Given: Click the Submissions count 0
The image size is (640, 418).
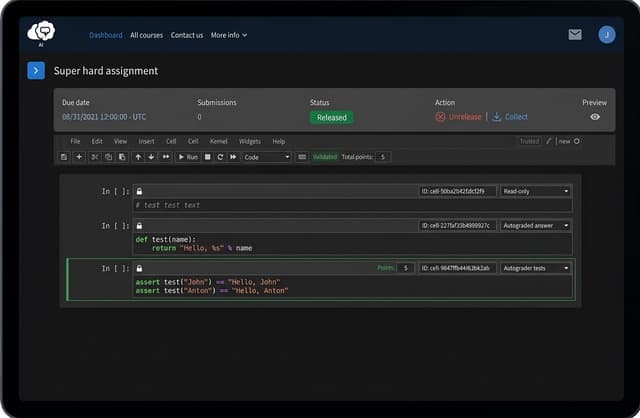Looking at the screenshot, I should tap(199, 117).
